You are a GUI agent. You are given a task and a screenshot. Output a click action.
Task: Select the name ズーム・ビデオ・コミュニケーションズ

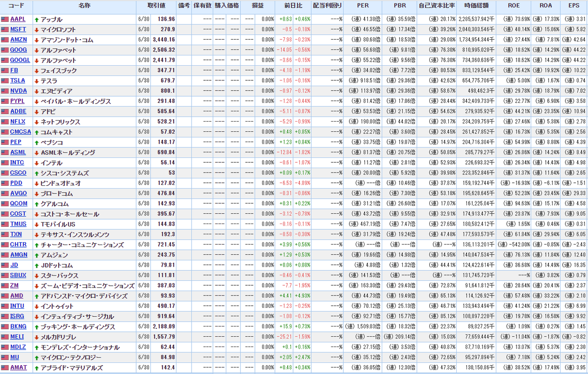click(x=87, y=286)
